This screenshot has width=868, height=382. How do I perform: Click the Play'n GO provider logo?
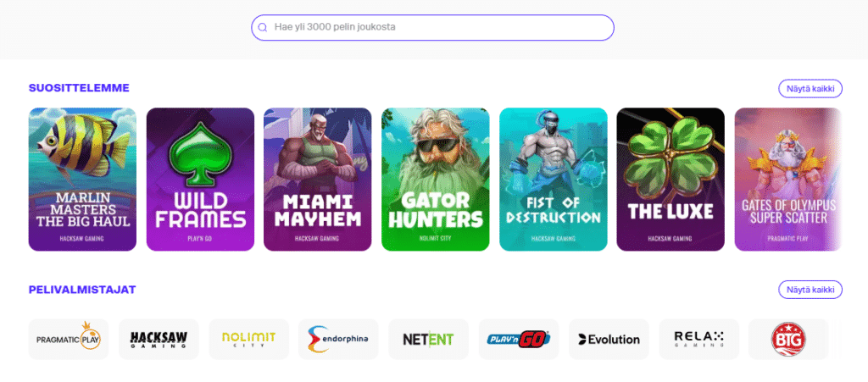(518, 339)
